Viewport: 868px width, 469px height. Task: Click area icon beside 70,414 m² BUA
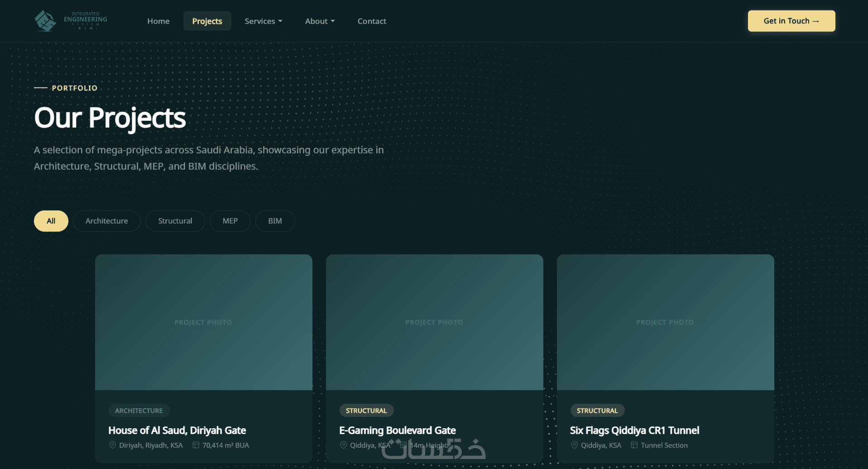point(196,445)
